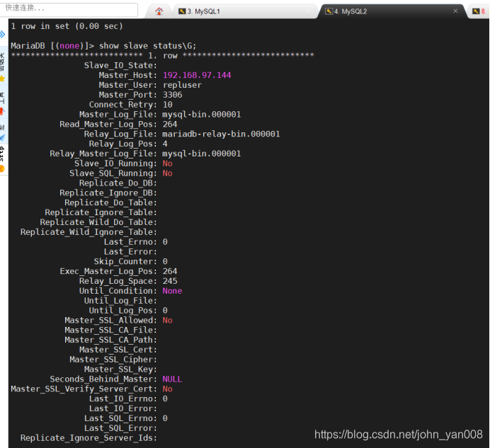The width and height of the screenshot is (490, 448).
Task: Open the sessions sidebar tab with star
Action: (3, 67)
